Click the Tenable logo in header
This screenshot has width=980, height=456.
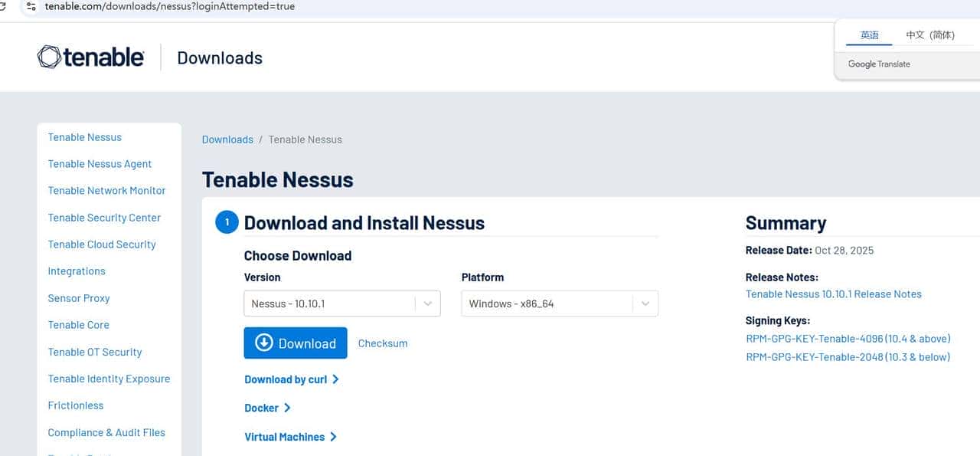click(90, 57)
